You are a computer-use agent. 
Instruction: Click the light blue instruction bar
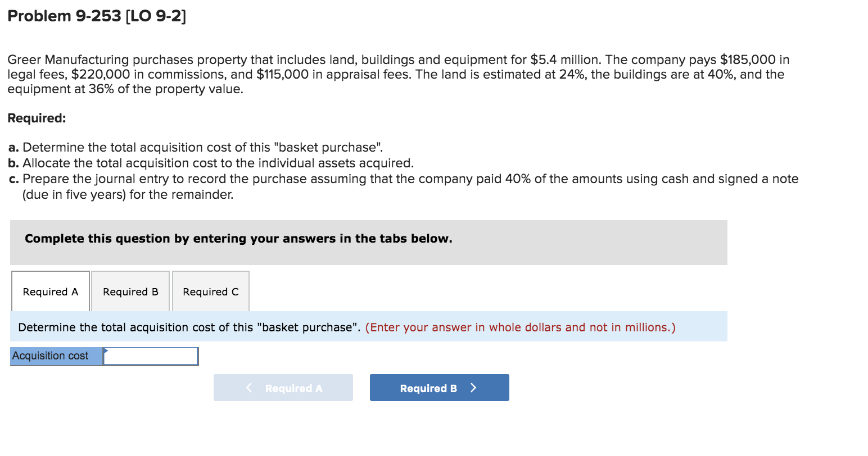click(x=369, y=327)
